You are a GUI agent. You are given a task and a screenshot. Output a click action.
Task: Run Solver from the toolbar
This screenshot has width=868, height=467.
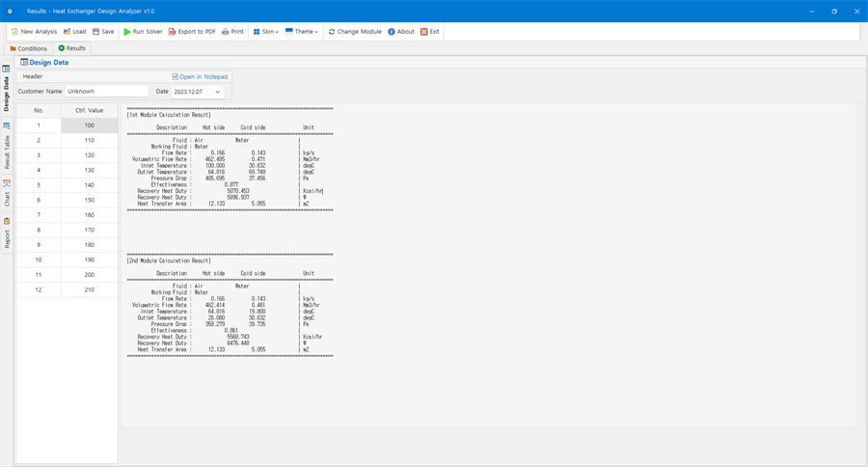143,32
